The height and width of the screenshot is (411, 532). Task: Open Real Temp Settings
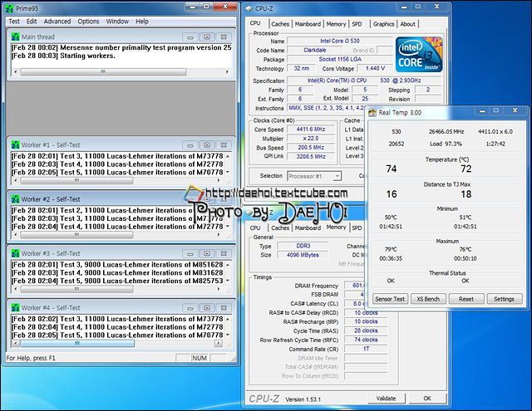[x=505, y=299]
